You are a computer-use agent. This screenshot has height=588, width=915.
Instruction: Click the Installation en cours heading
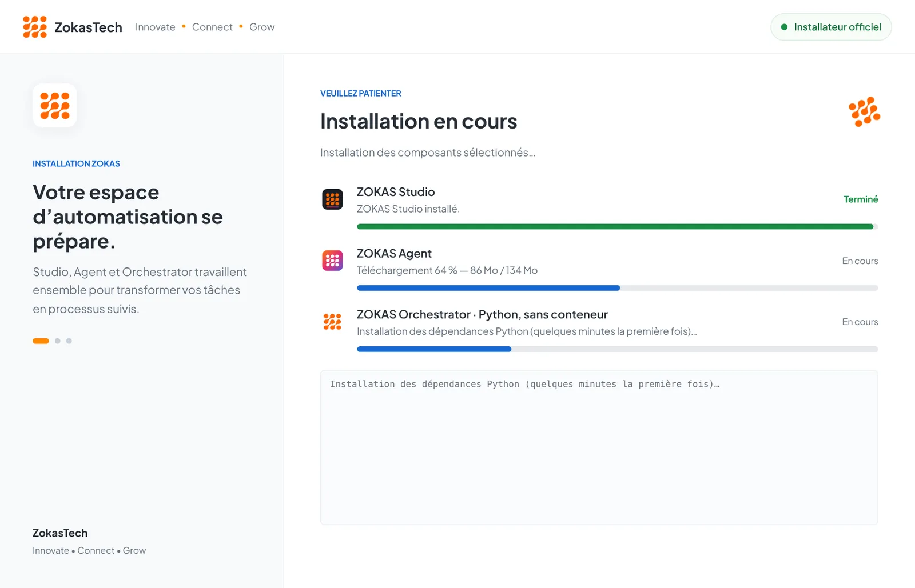point(419,121)
